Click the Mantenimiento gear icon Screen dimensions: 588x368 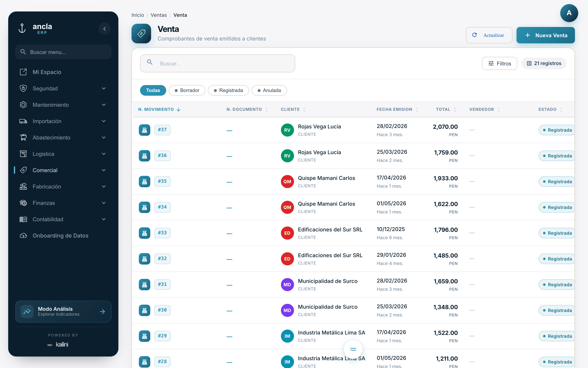pyautogui.click(x=23, y=105)
